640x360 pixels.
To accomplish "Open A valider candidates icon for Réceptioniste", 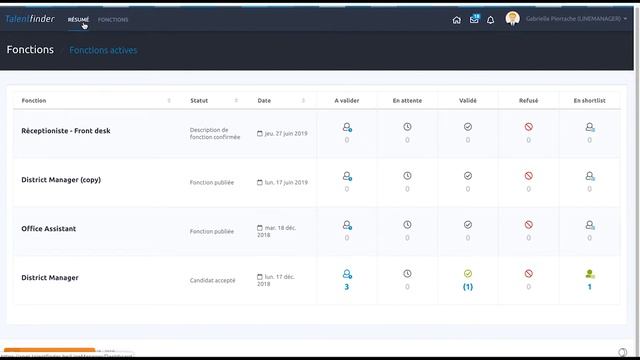I will click(x=347, y=127).
